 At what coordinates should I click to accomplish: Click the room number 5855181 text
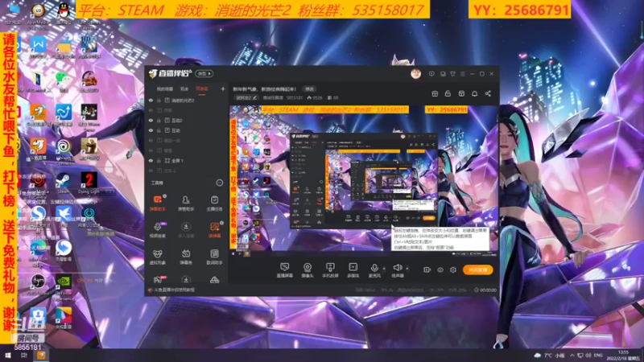(27, 348)
